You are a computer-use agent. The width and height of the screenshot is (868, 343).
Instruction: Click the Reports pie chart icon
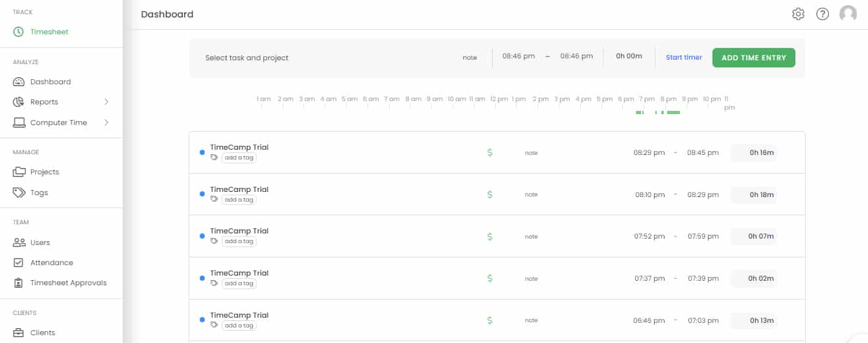19,102
